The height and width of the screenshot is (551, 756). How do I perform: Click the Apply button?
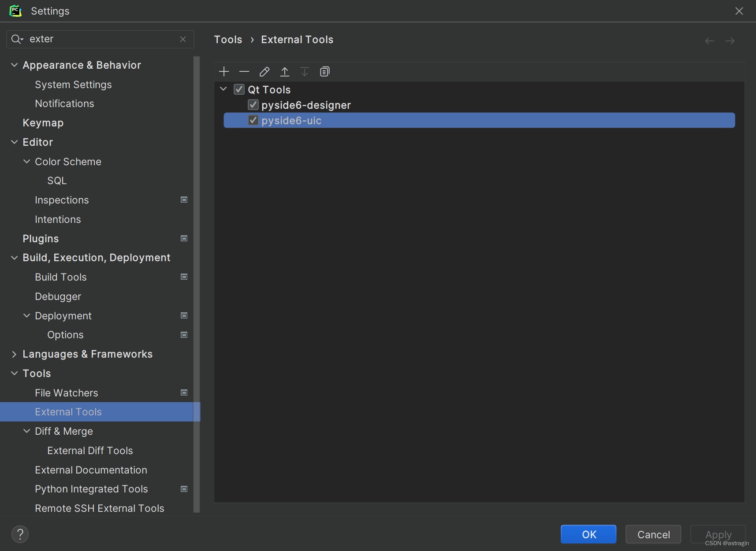[x=718, y=534]
